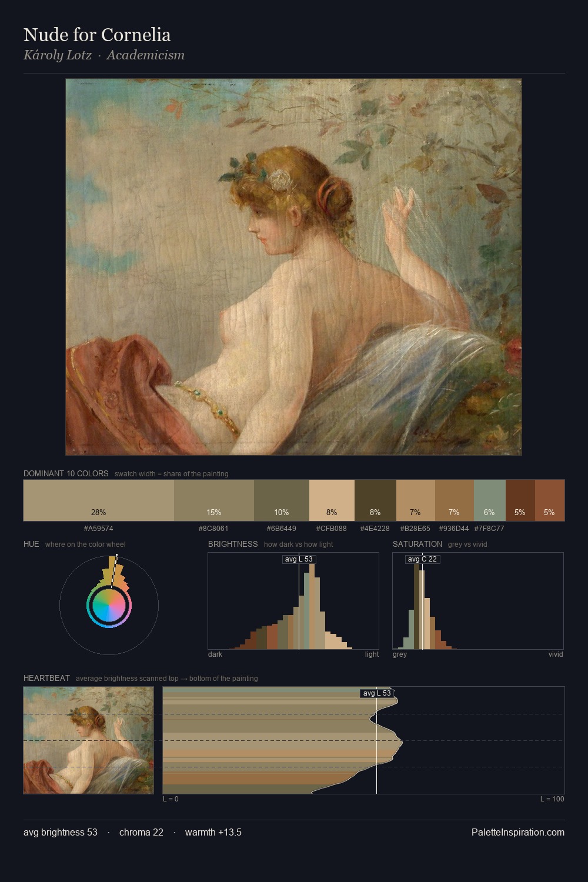Click the 'vivid' axis label
Image resolution: width=588 pixels, height=882 pixels.
click(x=556, y=654)
